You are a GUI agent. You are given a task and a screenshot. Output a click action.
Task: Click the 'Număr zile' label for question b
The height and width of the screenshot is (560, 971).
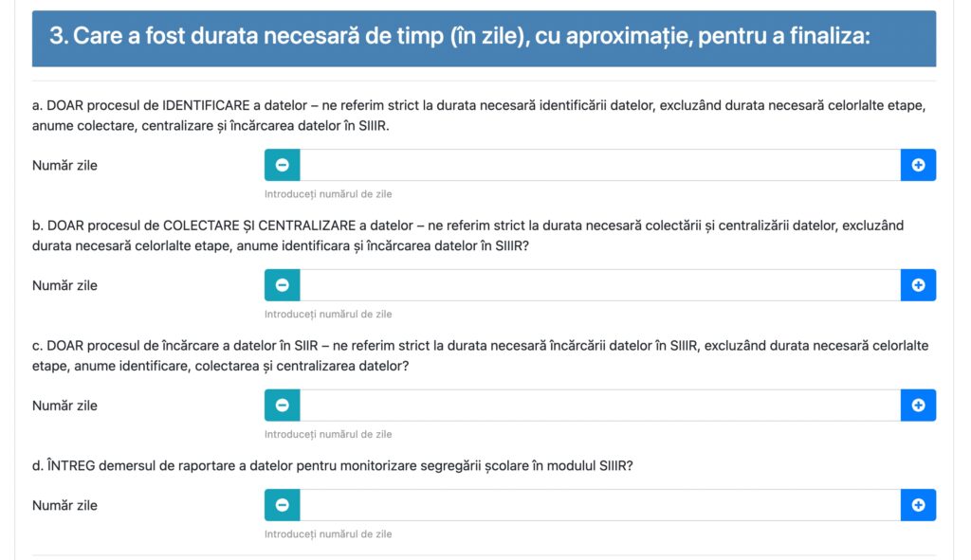point(64,285)
